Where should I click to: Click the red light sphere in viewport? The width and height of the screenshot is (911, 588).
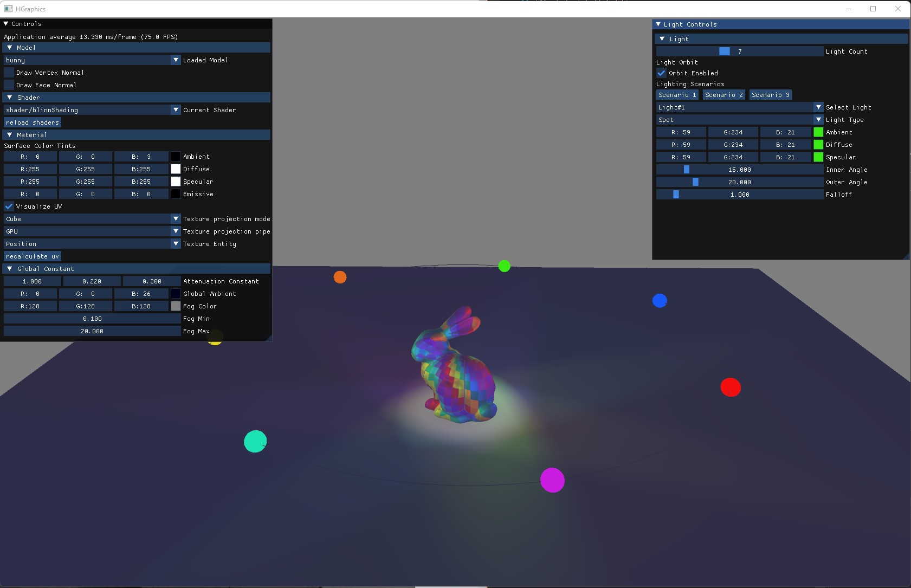tap(731, 387)
